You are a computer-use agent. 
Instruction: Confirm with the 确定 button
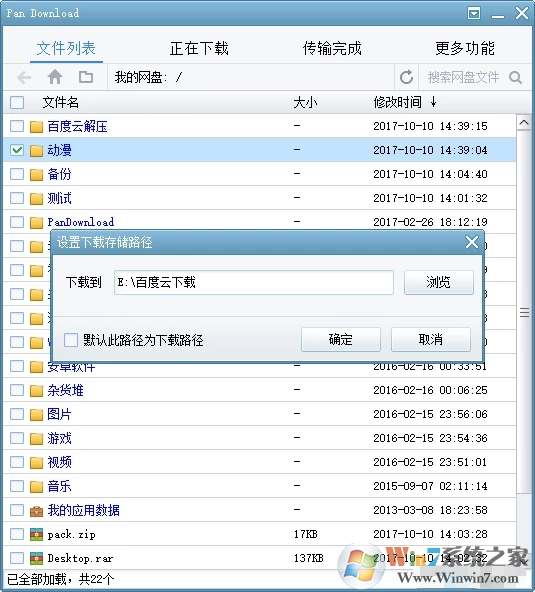point(341,339)
